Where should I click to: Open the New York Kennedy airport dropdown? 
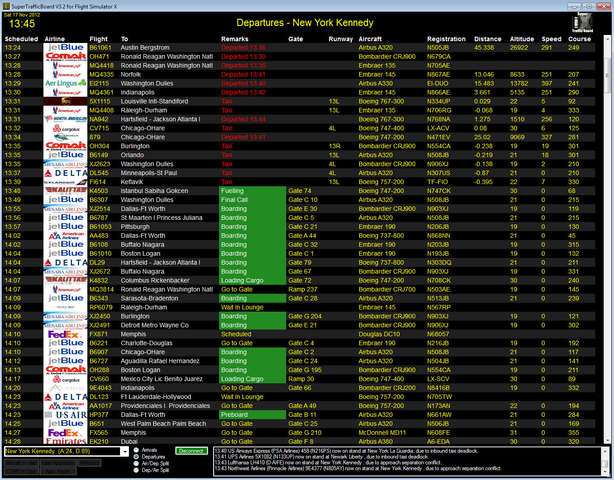(x=125, y=451)
